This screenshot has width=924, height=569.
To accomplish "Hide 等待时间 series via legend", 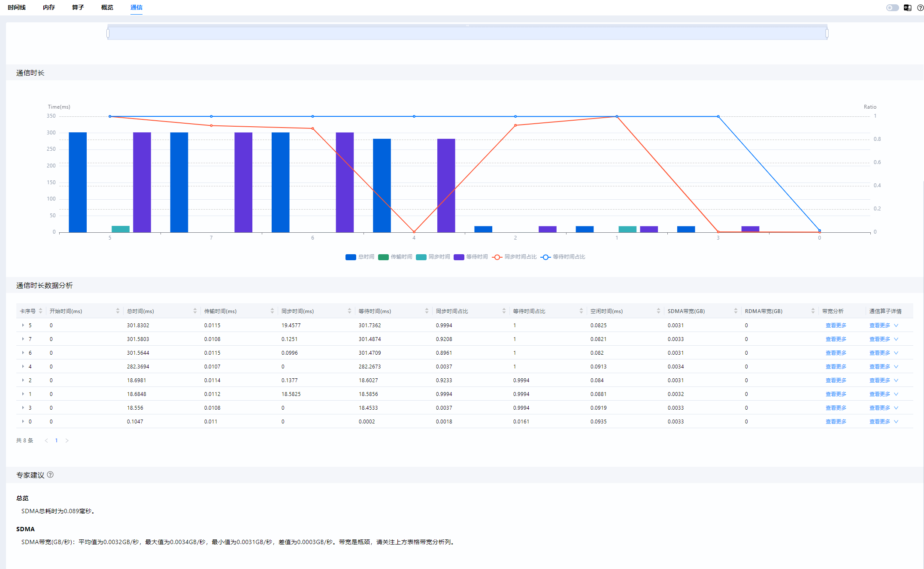I will [x=470, y=257].
